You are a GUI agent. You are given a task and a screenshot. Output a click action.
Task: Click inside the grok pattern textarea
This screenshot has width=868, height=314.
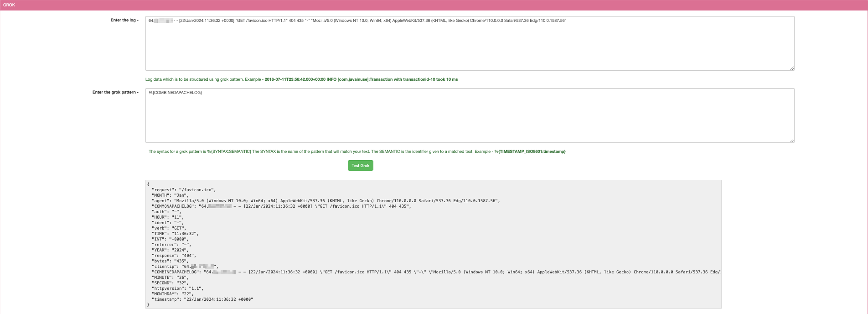(x=470, y=115)
